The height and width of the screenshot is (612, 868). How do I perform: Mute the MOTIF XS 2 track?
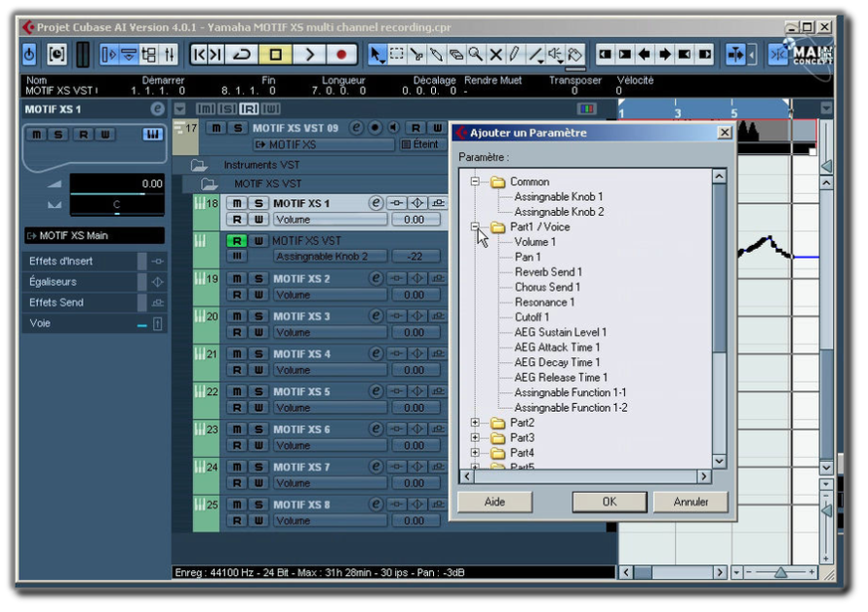click(x=237, y=278)
